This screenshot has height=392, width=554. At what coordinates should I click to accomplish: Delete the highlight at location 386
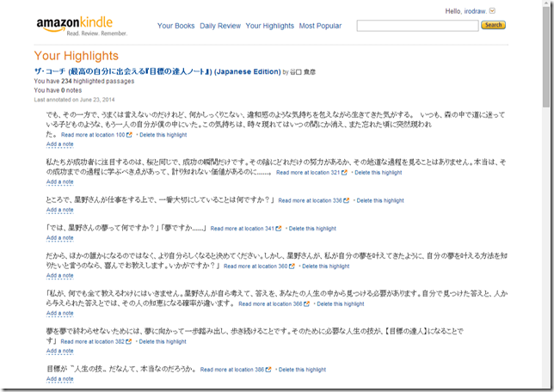point(303,370)
